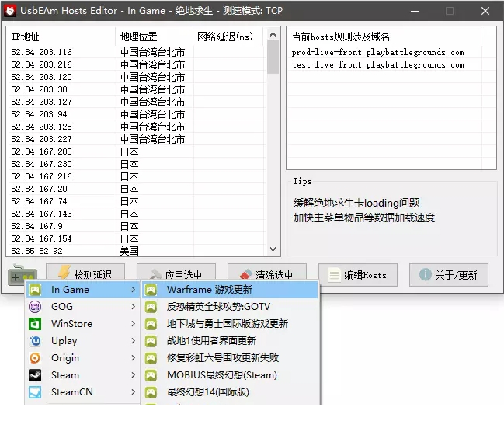Click the GOG menu icon
504x421 pixels.
tap(35, 307)
